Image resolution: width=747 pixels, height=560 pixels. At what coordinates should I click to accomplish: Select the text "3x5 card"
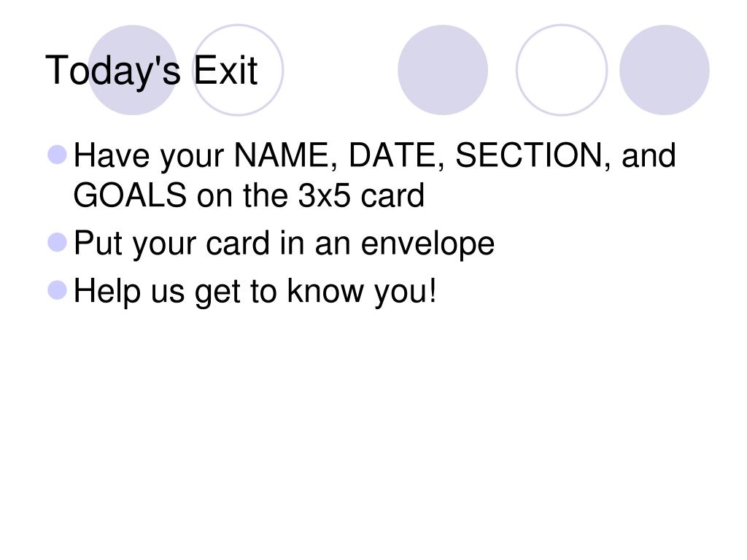(361, 195)
